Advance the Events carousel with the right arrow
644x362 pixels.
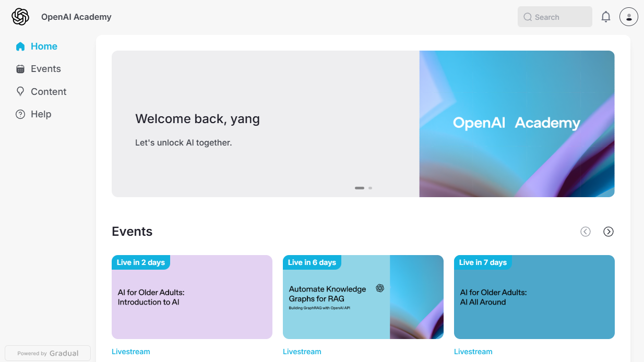point(609,231)
